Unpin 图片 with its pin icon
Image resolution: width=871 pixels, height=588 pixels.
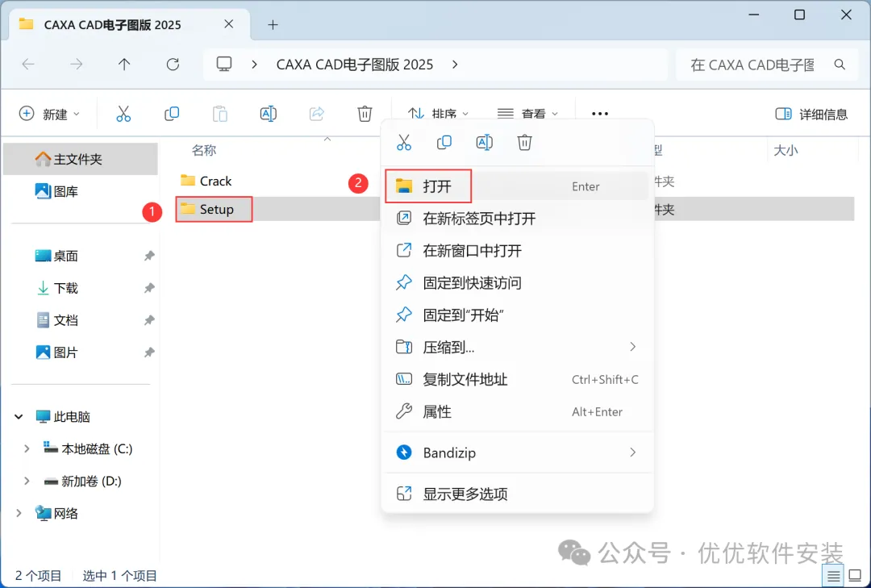(x=149, y=352)
